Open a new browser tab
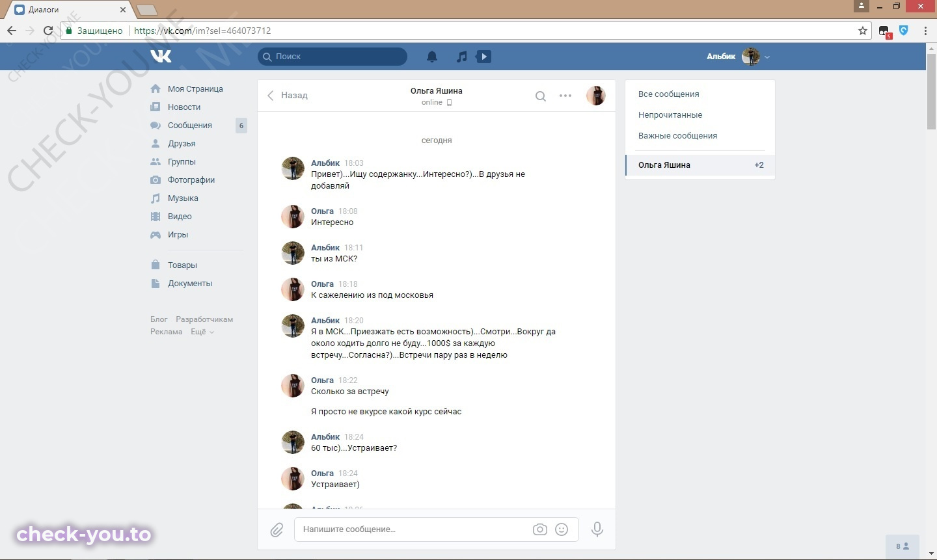The height and width of the screenshot is (560, 937). [x=147, y=10]
